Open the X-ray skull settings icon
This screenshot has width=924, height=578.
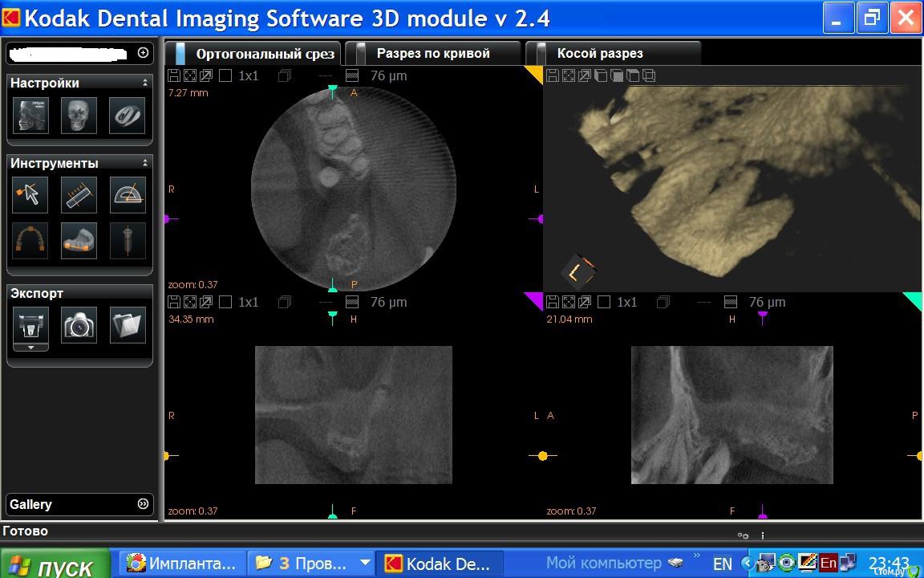coord(30,116)
